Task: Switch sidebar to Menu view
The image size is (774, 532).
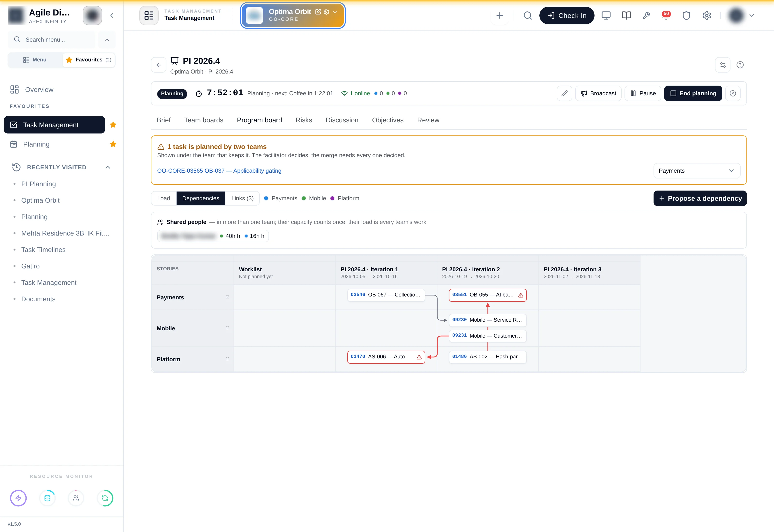Action: 35,60
